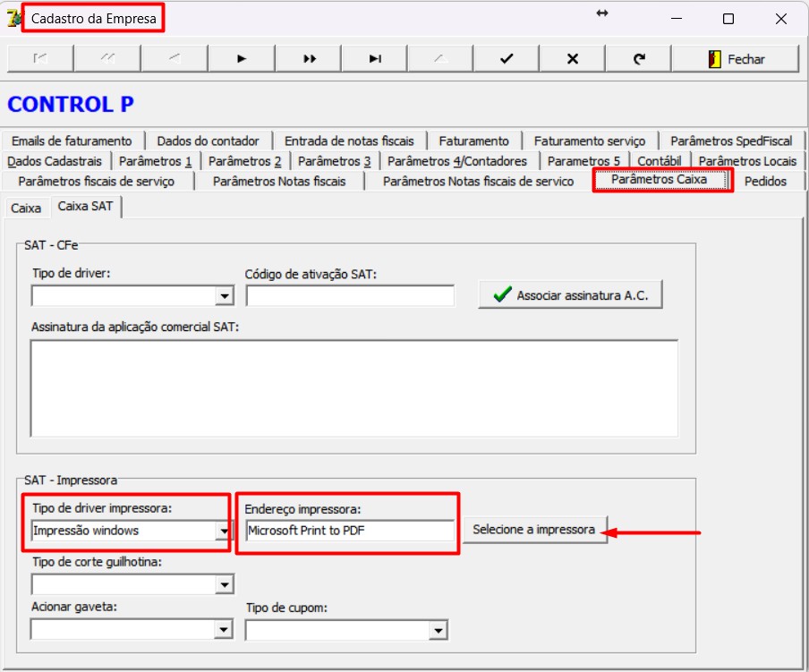The width and height of the screenshot is (809, 672).
Task: Go to the previous record
Action: [x=175, y=59]
